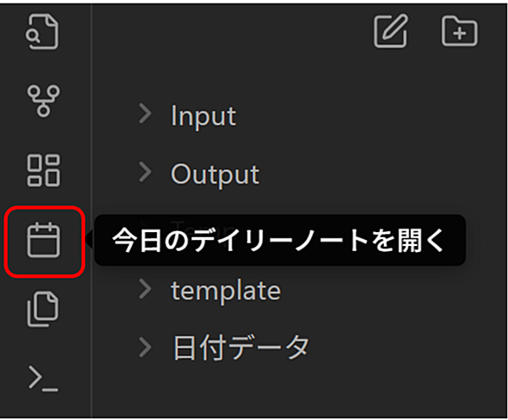508x420 pixels.
Task: Create a new canvas via ribbon icon
Action: point(43,171)
